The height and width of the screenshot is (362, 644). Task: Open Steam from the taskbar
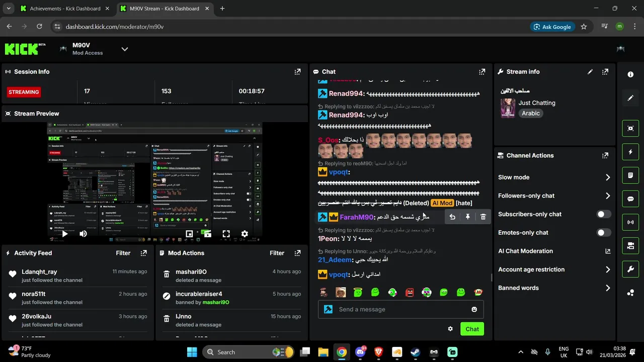415,352
